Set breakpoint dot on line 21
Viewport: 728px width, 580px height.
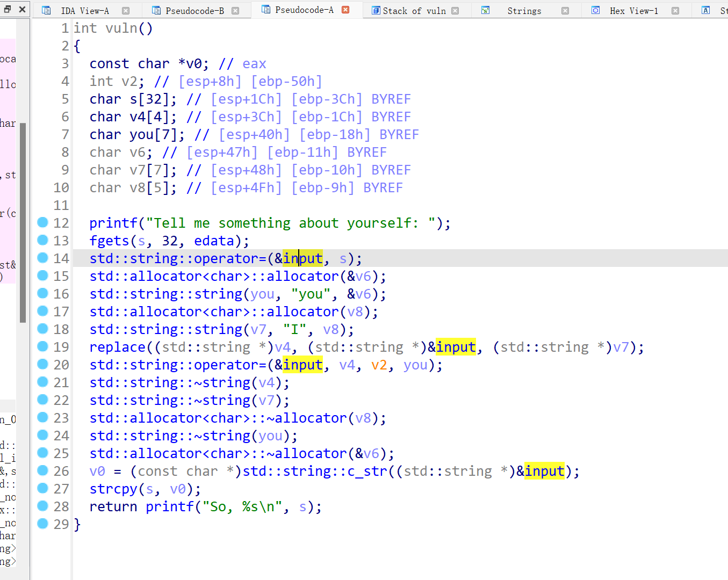[43, 382]
